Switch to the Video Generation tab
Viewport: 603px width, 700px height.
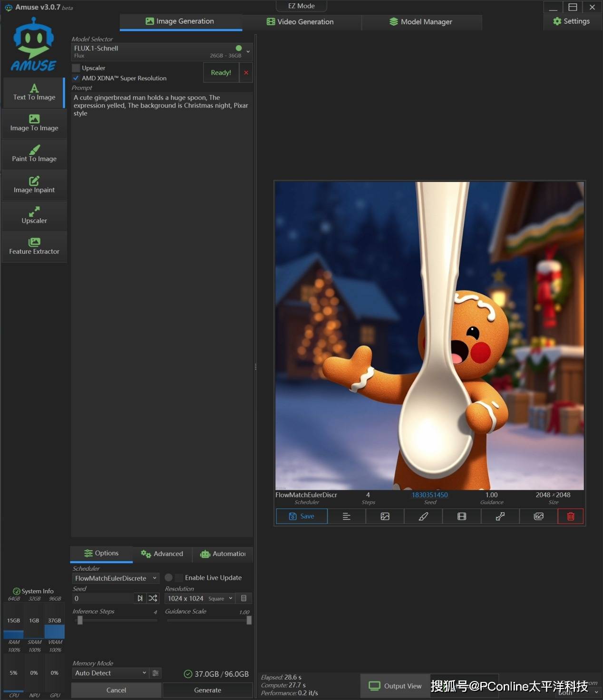[x=301, y=22]
